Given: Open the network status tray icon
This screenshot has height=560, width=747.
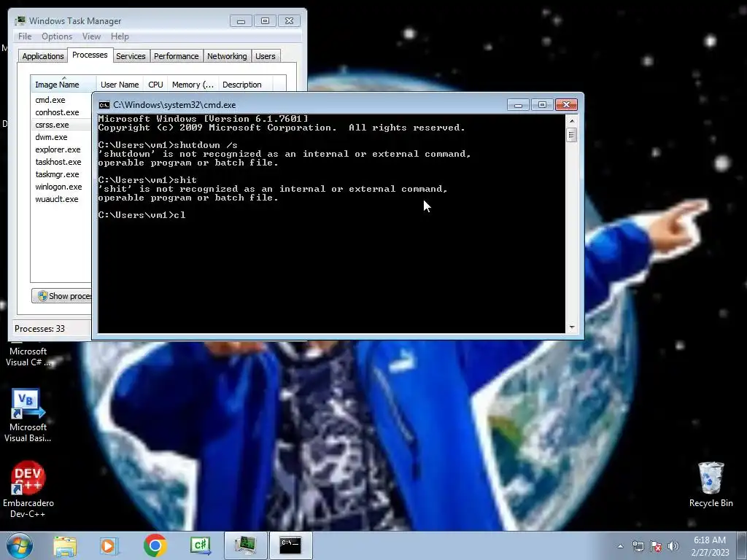Looking at the screenshot, I should pos(638,546).
